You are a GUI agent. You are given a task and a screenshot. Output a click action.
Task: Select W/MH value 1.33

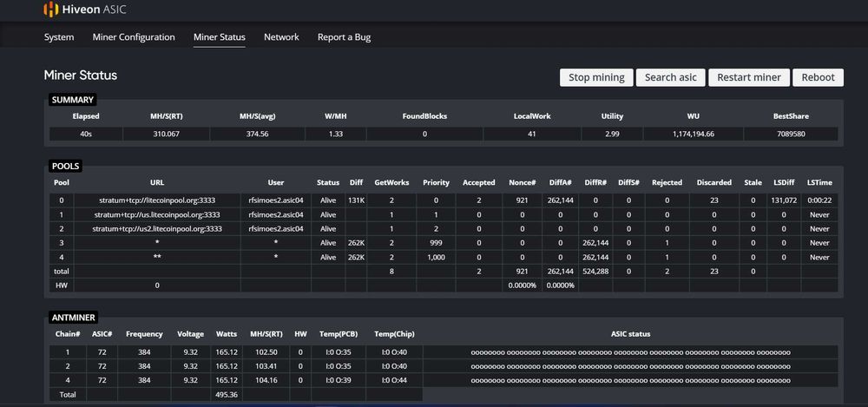pyautogui.click(x=335, y=134)
